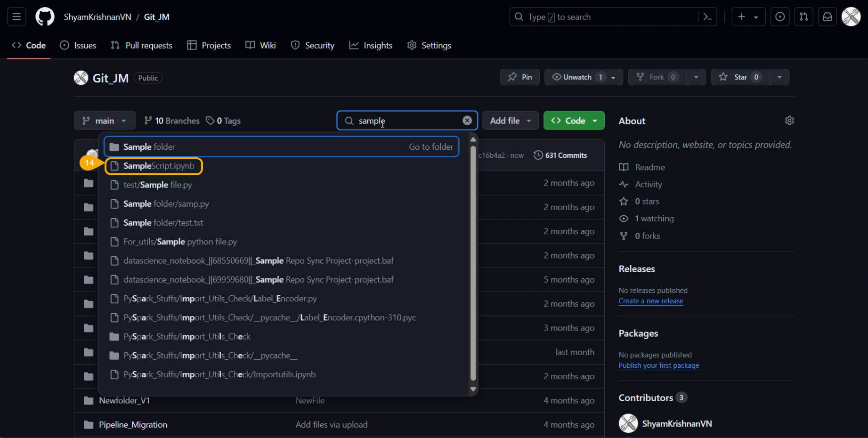Open the hamburger navigation menu
This screenshot has height=438, width=868.
(16, 17)
